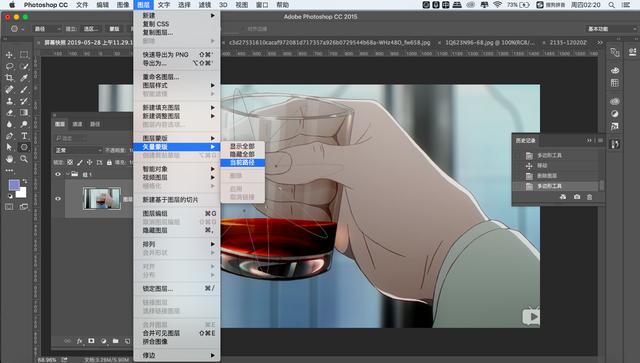Toggle visibility of group 组 1
Viewport: 640px width, 363px height.
tap(58, 174)
